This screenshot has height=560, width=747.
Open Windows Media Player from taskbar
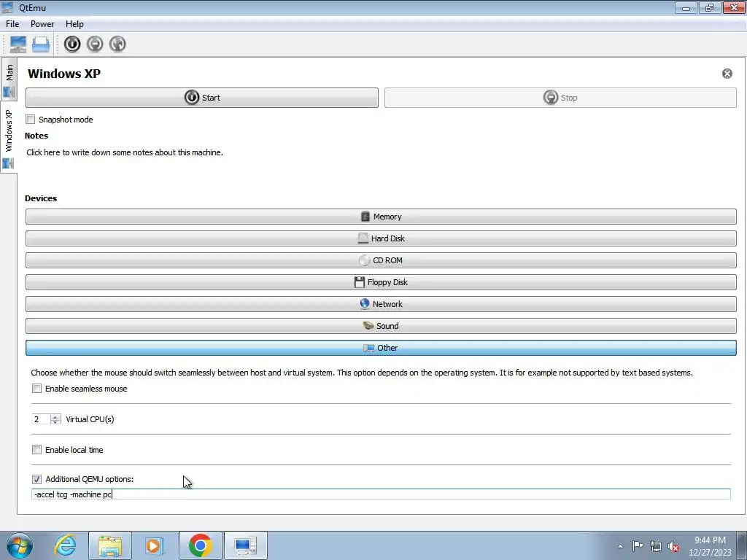click(x=155, y=545)
